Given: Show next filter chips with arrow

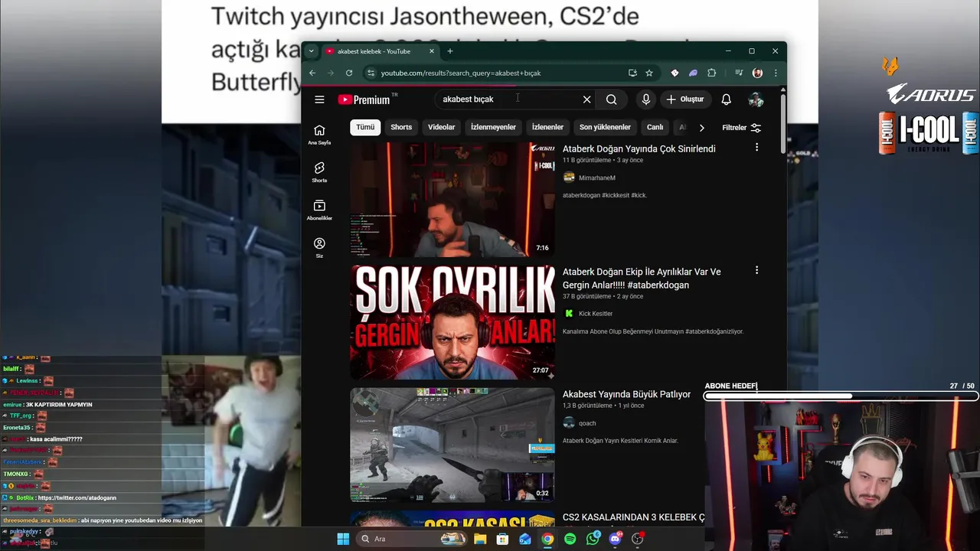Looking at the screenshot, I should click(x=701, y=128).
